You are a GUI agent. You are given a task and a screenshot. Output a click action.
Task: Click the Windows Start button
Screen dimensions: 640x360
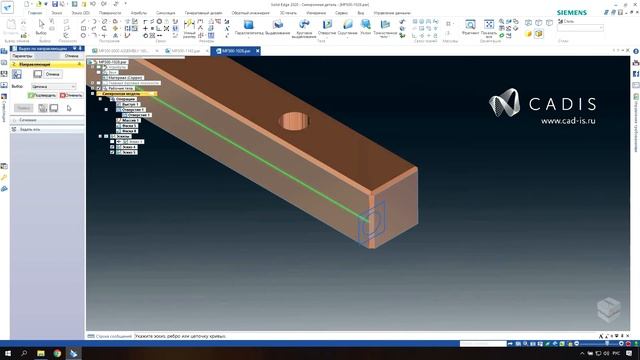coord(7,353)
